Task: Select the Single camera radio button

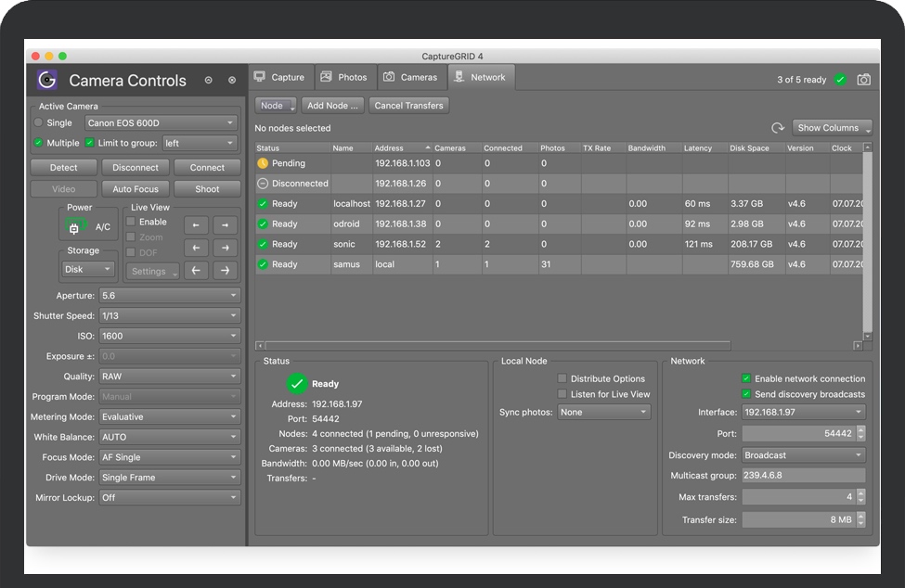Action: (38, 122)
